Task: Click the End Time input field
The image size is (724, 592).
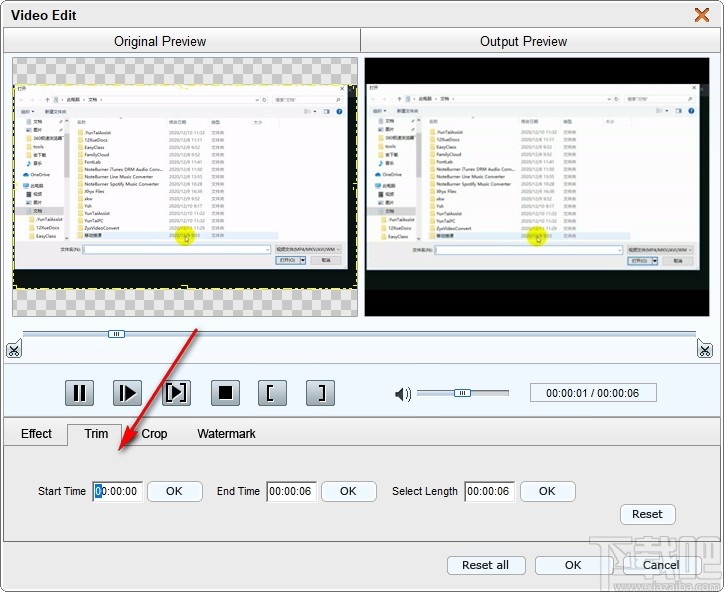Action: click(292, 491)
